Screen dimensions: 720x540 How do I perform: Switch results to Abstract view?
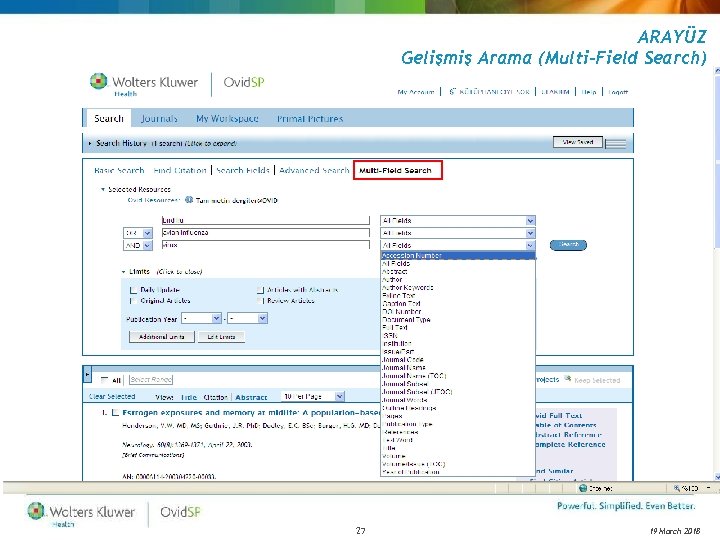[251, 397]
